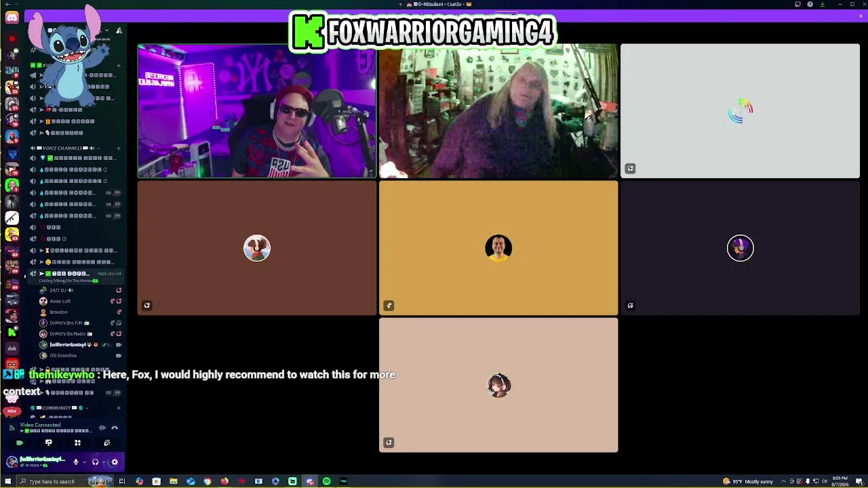
Task: Toggle noise suppression next to Video Connected
Action: (102, 428)
